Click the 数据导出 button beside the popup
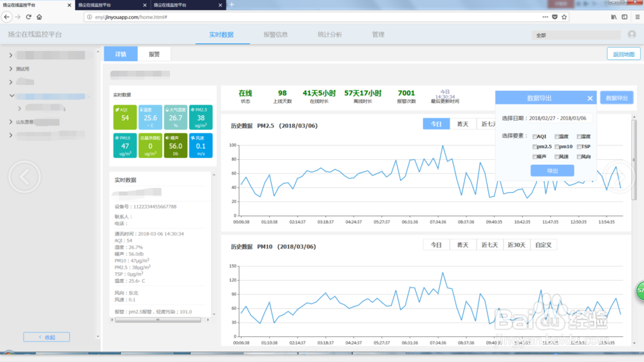 coord(616,98)
